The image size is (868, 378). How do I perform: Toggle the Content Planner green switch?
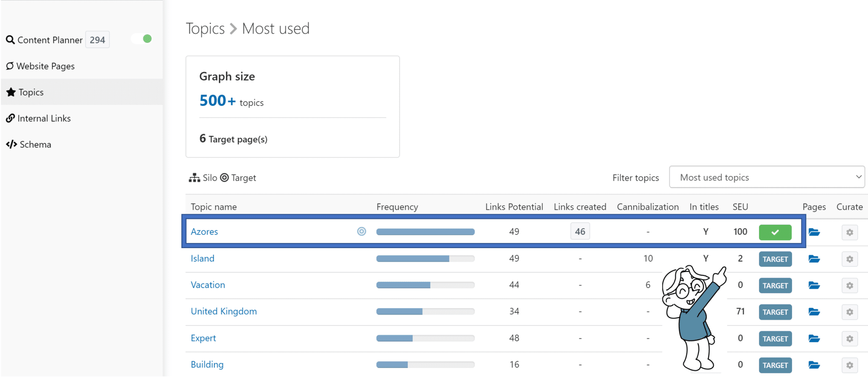[x=142, y=39]
